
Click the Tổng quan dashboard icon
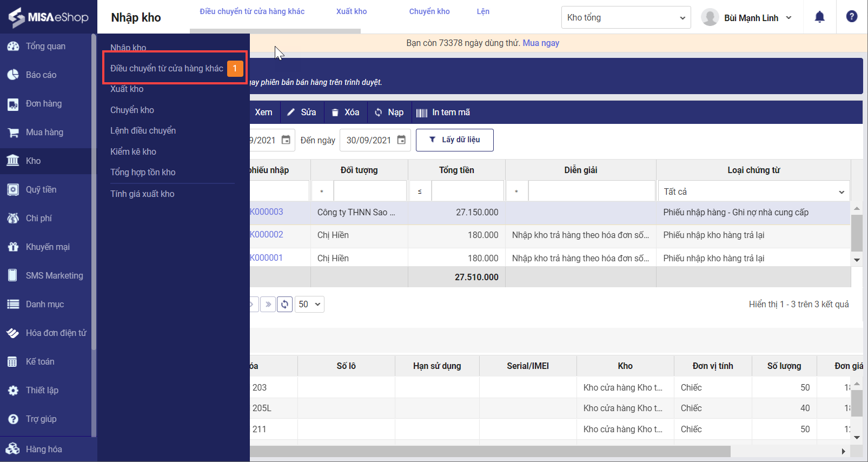(13, 47)
